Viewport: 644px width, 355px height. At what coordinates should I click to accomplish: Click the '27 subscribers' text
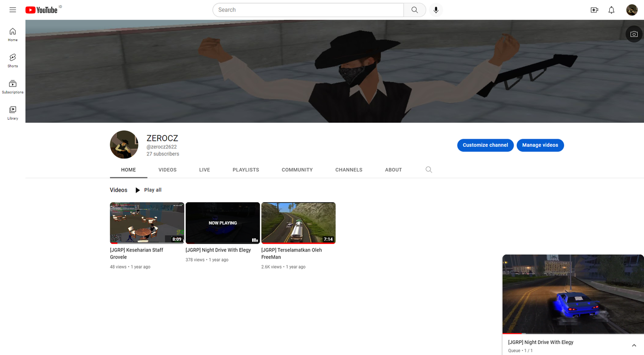pyautogui.click(x=163, y=154)
